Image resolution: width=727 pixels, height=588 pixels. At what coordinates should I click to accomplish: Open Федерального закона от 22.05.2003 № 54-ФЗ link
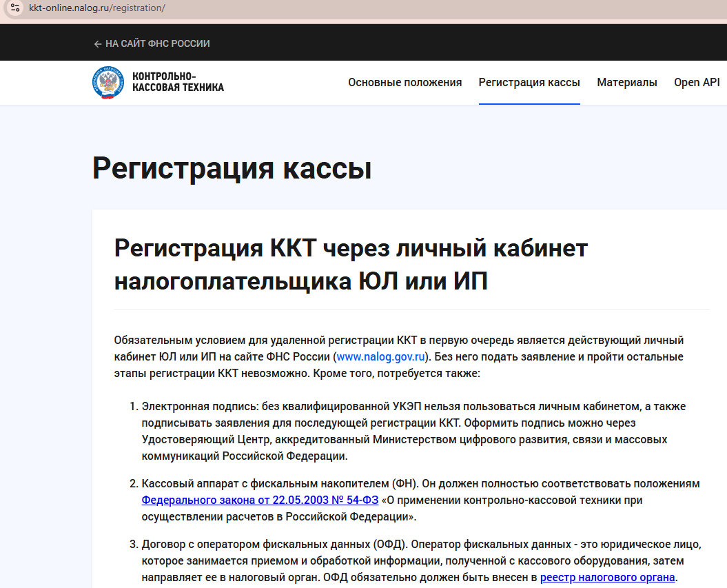[260, 500]
